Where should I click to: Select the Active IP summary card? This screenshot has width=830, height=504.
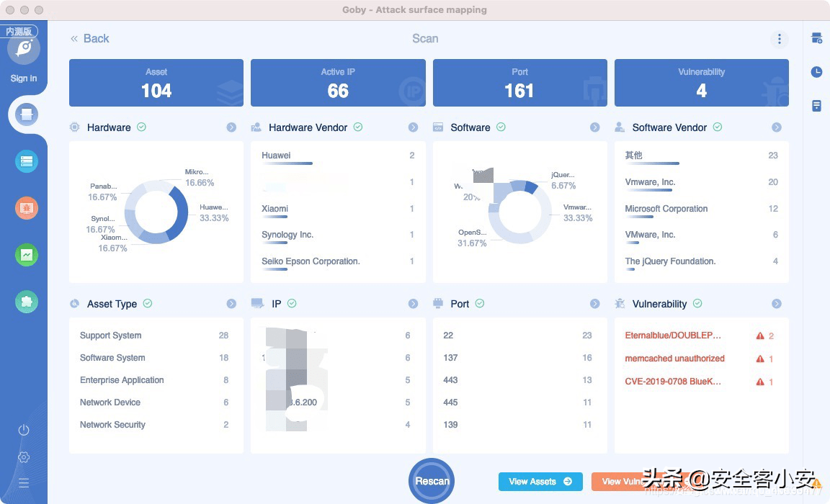pyautogui.click(x=338, y=83)
